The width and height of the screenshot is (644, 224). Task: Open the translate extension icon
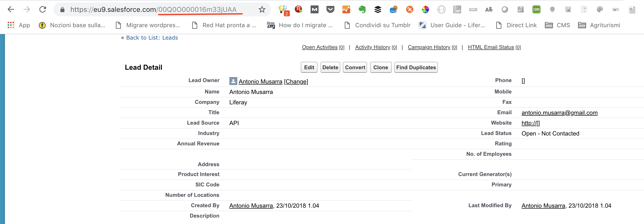click(489, 9)
